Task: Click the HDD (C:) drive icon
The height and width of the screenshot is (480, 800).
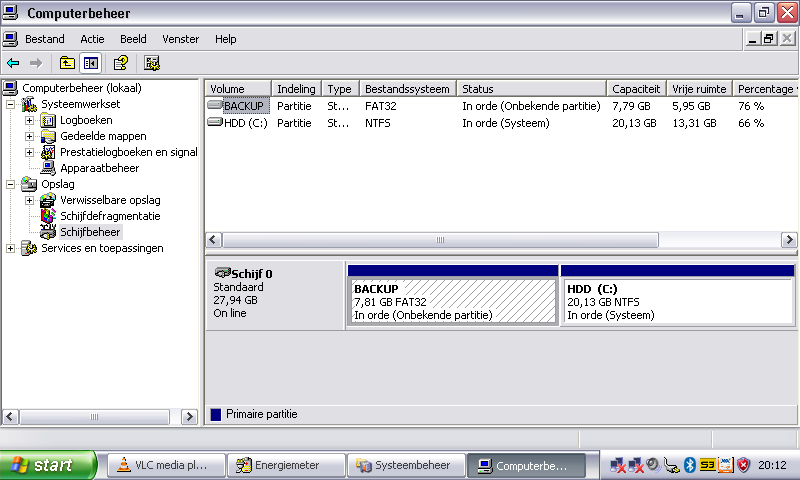Action: [x=215, y=122]
